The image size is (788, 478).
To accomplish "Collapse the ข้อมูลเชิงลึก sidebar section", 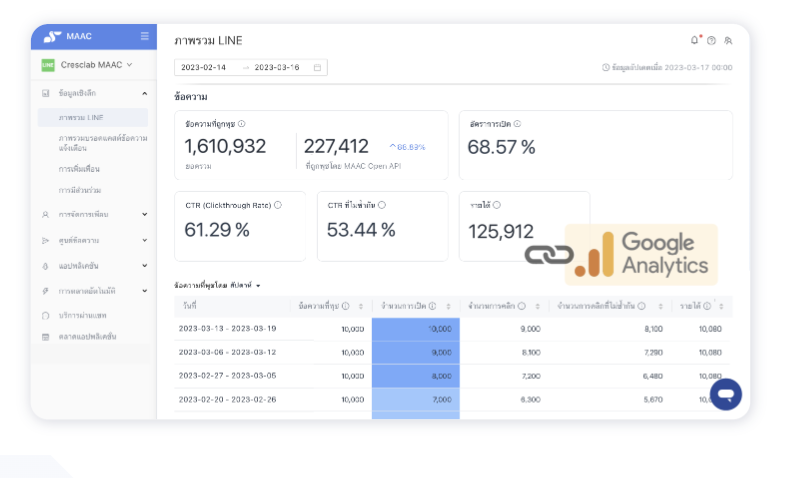I will pos(145,93).
